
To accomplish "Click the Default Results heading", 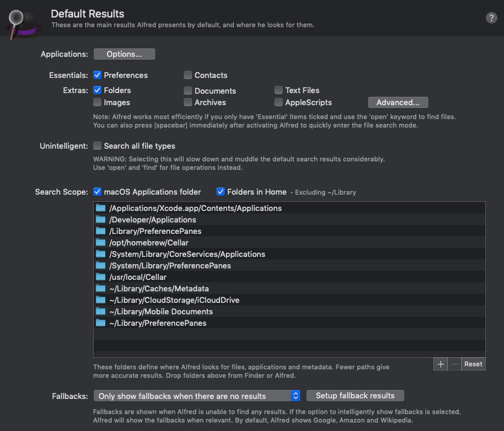I will [x=88, y=14].
